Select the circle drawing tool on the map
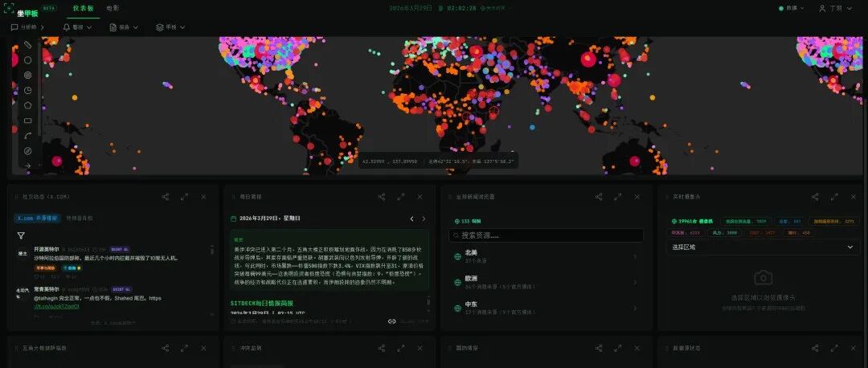Image resolution: width=868 pixels, height=368 pixels. [x=27, y=59]
